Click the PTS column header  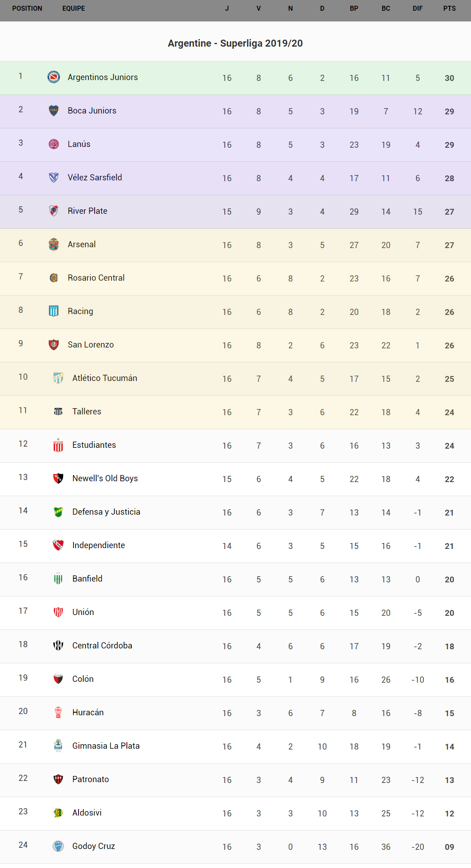tap(449, 9)
